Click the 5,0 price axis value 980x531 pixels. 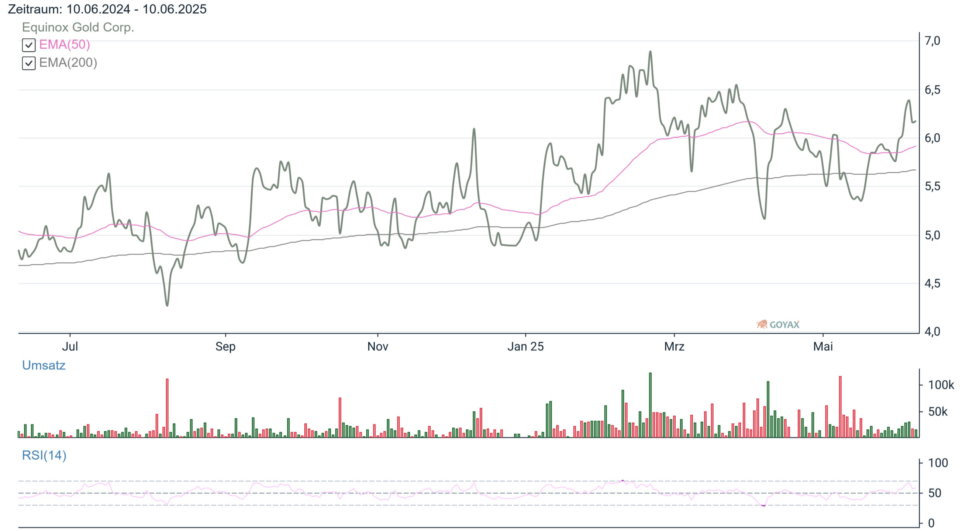(933, 235)
